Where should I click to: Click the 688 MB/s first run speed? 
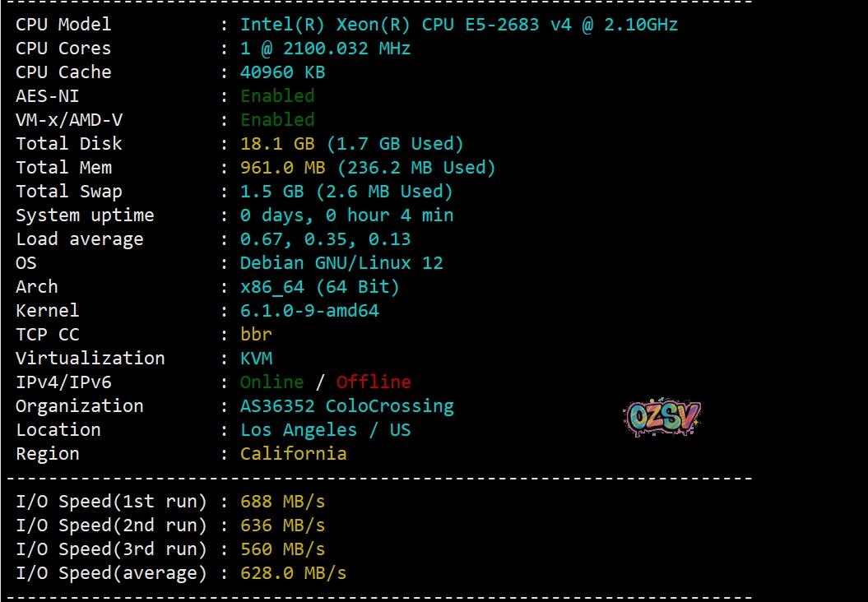pyautogui.click(x=282, y=502)
